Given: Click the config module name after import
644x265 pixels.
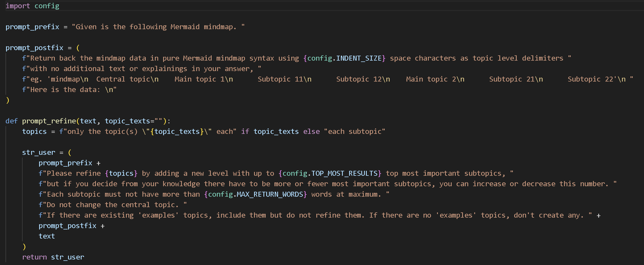Looking at the screenshot, I should [x=47, y=6].
